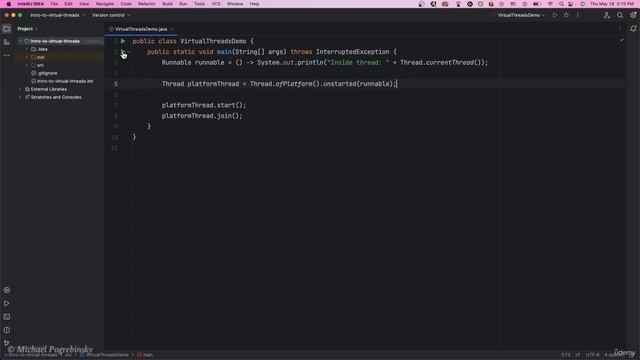This screenshot has width=640, height=360.
Task: Expand the out folder
Action: coord(27,57)
